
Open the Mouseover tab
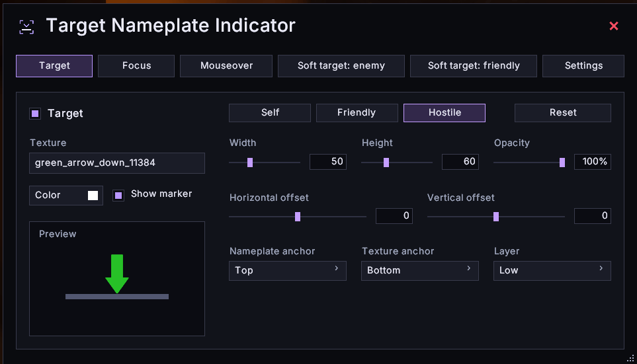click(226, 66)
